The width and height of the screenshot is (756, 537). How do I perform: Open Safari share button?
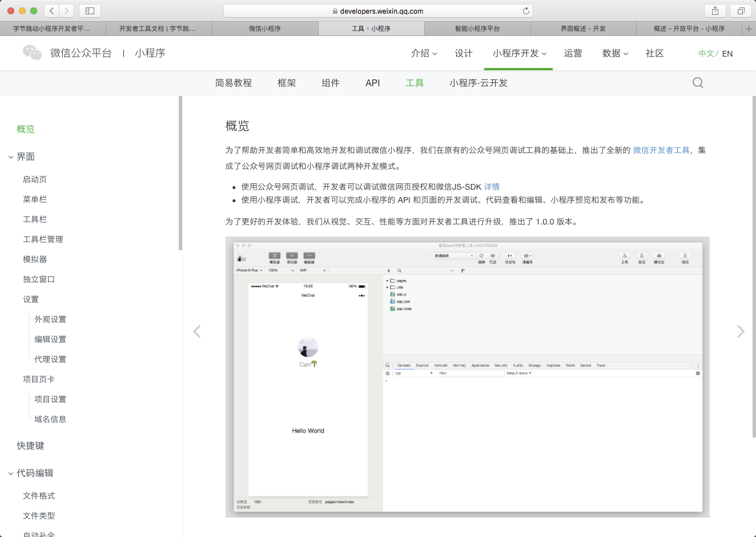coord(715,11)
